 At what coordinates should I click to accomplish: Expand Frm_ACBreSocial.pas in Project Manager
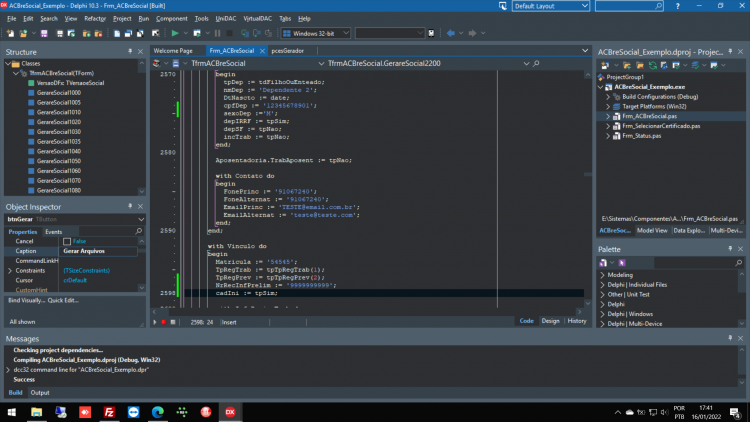point(608,116)
